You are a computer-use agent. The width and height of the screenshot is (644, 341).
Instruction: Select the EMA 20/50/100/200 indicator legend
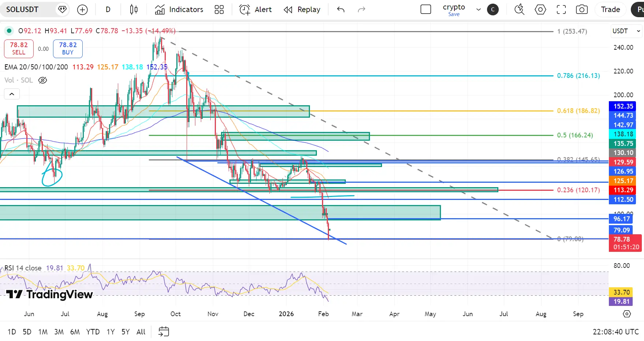(36, 67)
